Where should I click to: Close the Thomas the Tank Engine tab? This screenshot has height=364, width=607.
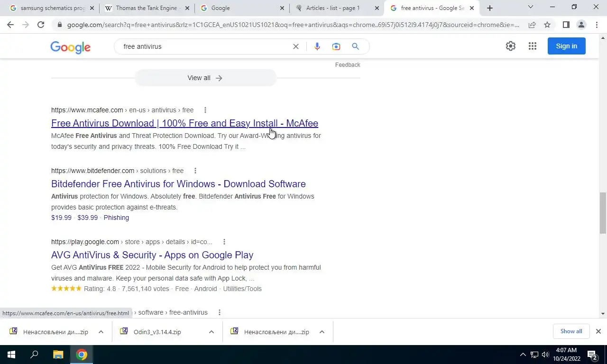(187, 8)
